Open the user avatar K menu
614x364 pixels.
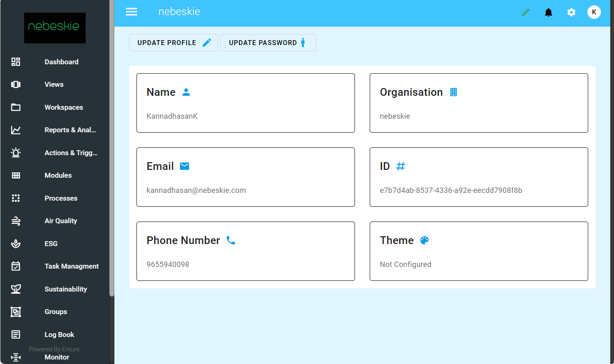[x=594, y=12]
